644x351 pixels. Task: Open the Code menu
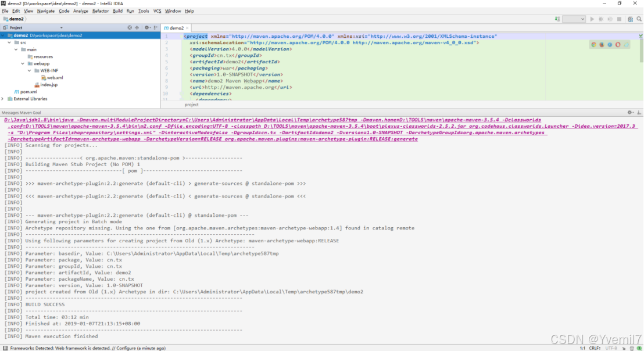(x=64, y=11)
